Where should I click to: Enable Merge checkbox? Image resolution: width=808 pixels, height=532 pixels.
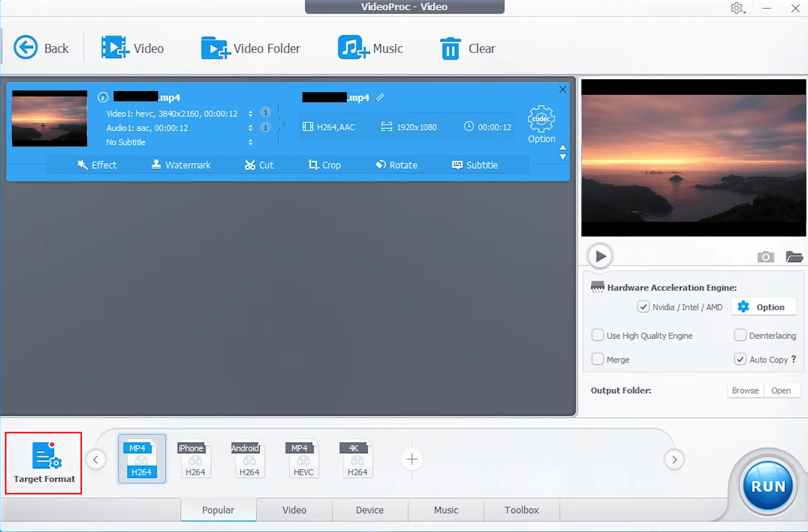click(597, 359)
